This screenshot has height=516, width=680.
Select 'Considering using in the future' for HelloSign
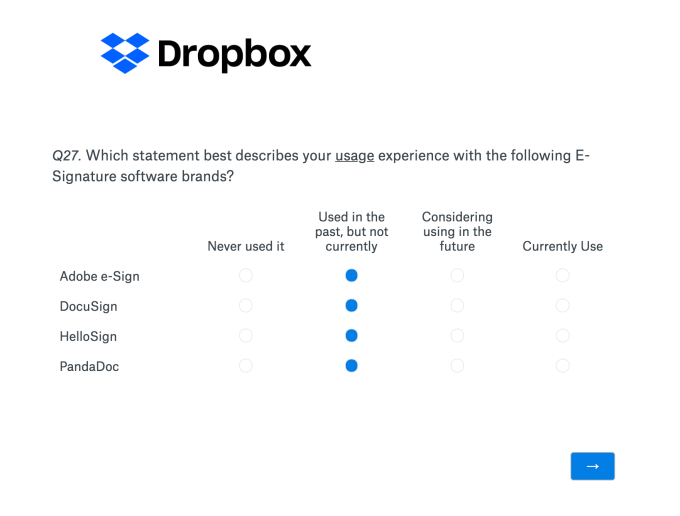pyautogui.click(x=457, y=336)
